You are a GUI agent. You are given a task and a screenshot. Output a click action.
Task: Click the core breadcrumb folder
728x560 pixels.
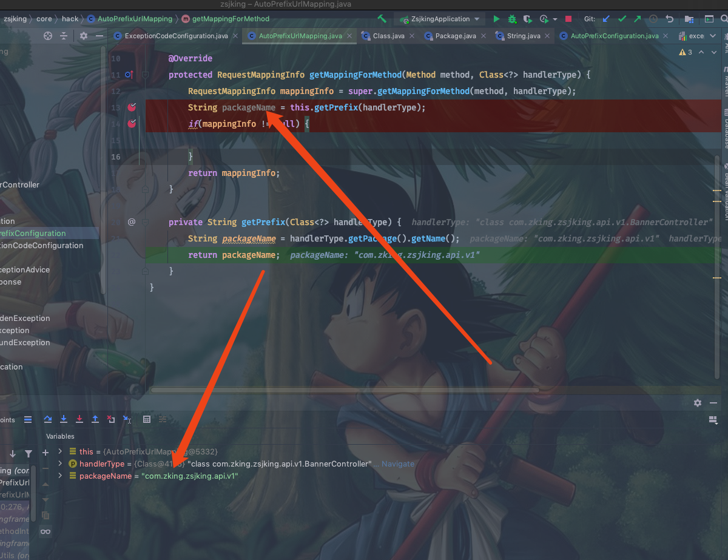[44, 19]
